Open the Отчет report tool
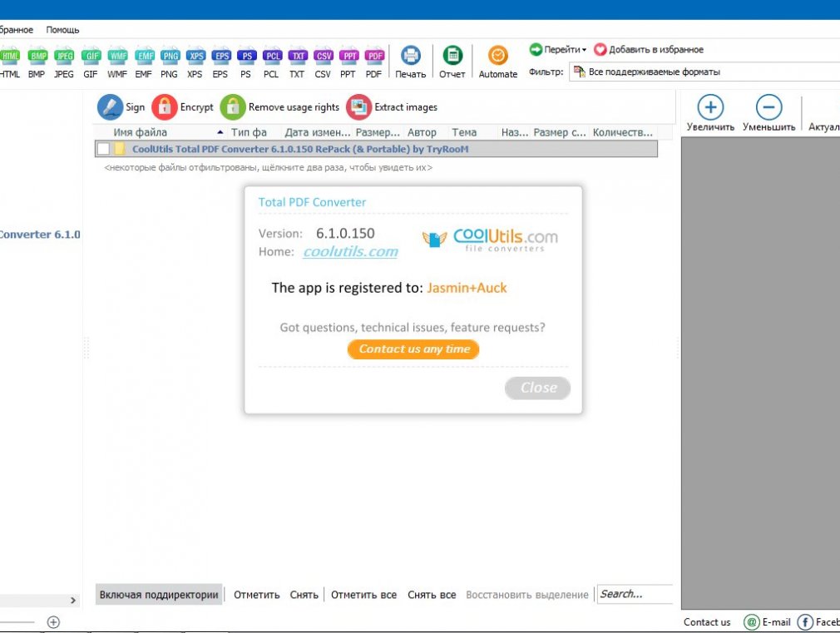The width and height of the screenshot is (840, 633). (x=452, y=62)
